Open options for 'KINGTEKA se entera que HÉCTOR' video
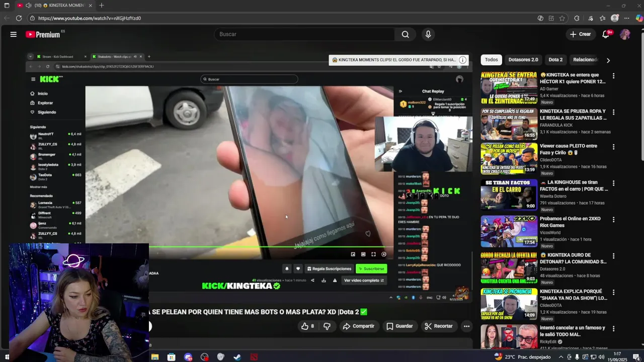 point(613,76)
